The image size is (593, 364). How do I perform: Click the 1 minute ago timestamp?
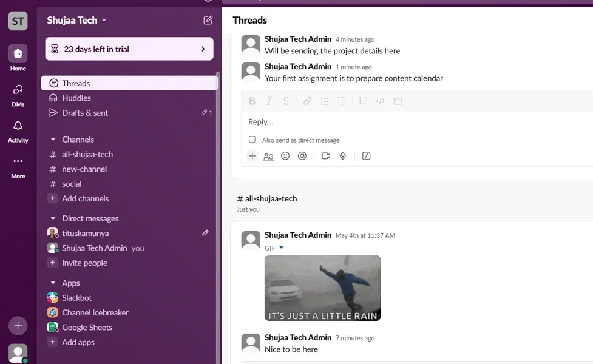click(x=354, y=67)
